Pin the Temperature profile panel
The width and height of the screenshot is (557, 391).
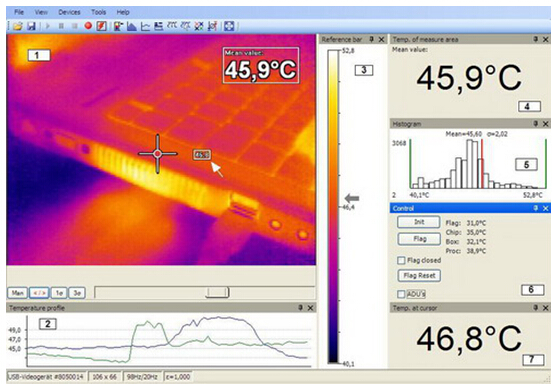(x=301, y=308)
